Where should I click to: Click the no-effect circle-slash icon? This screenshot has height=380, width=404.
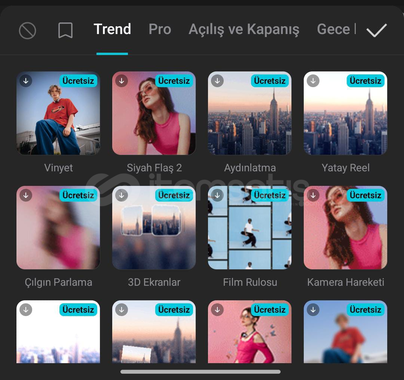point(27,30)
